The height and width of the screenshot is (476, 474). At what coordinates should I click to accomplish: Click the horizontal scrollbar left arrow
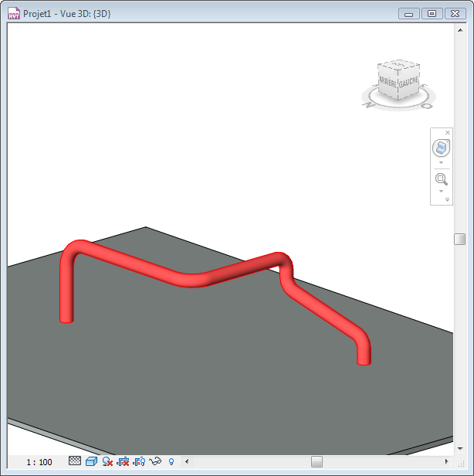(x=187, y=462)
